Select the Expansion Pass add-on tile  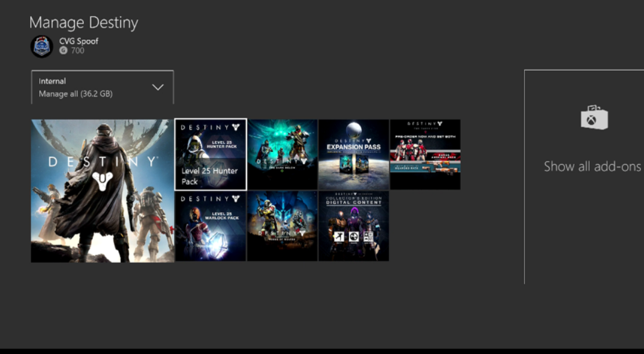(353, 154)
